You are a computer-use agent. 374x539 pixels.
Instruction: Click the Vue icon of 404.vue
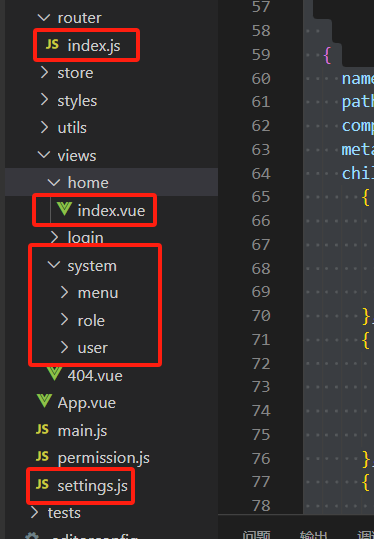[54, 374]
